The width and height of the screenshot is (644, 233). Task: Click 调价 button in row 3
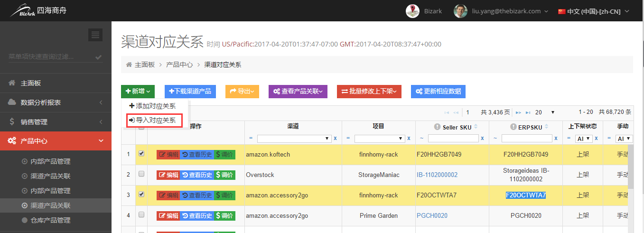point(224,195)
